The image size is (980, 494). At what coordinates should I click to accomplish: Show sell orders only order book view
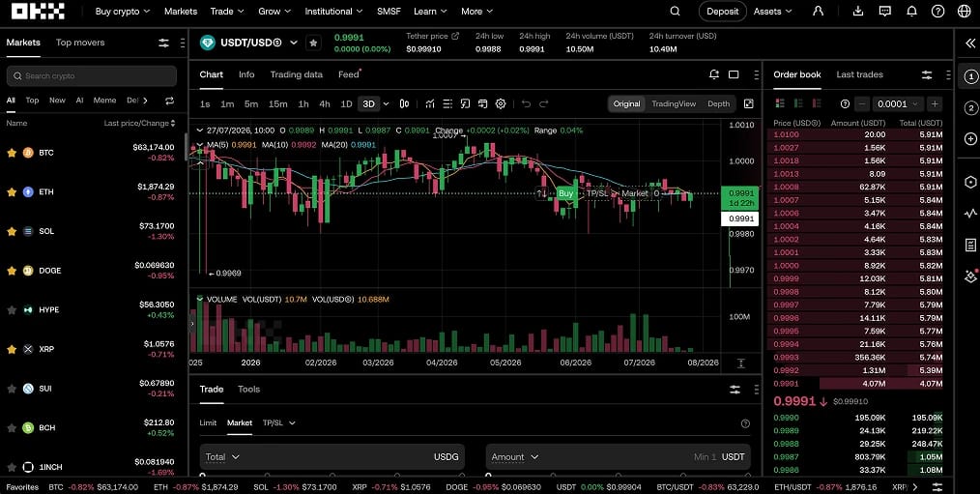[817, 103]
